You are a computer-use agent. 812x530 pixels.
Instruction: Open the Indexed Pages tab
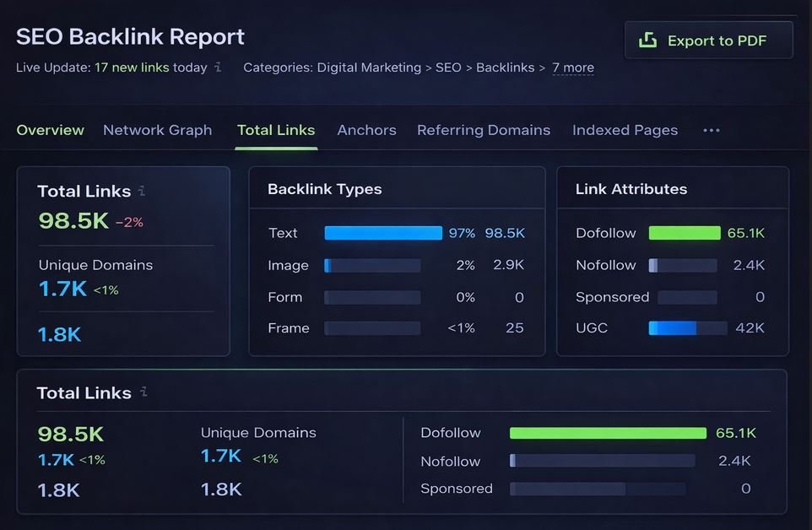tap(625, 130)
